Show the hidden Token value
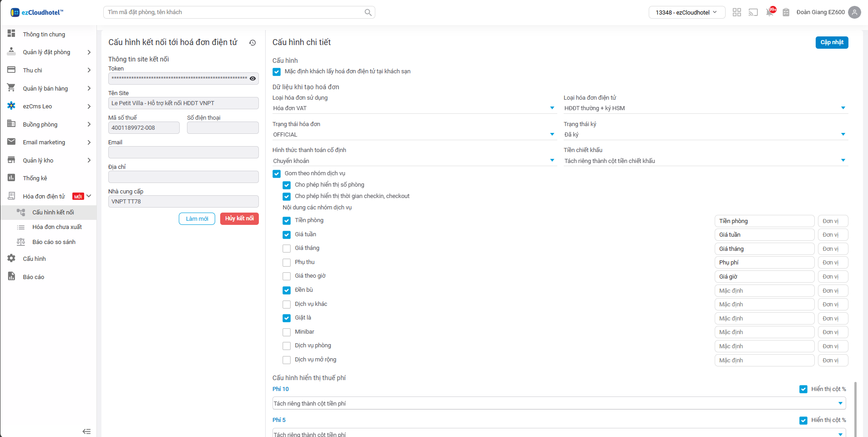 pos(252,78)
